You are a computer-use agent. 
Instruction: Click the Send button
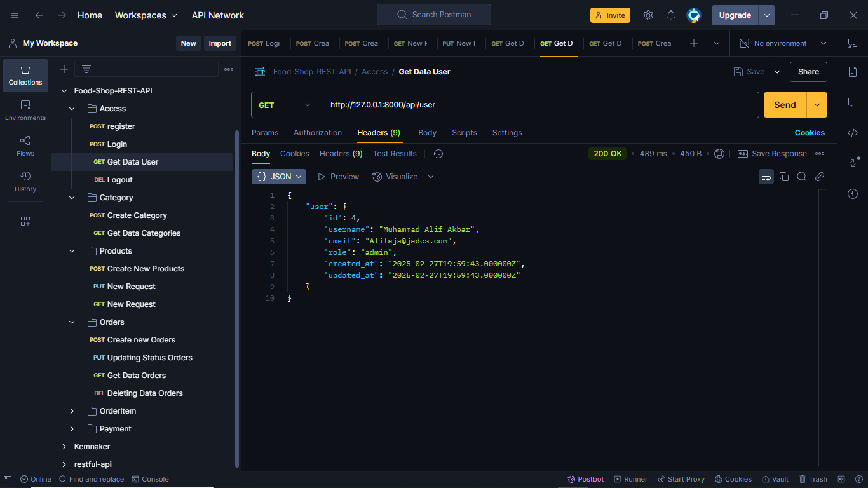(785, 105)
